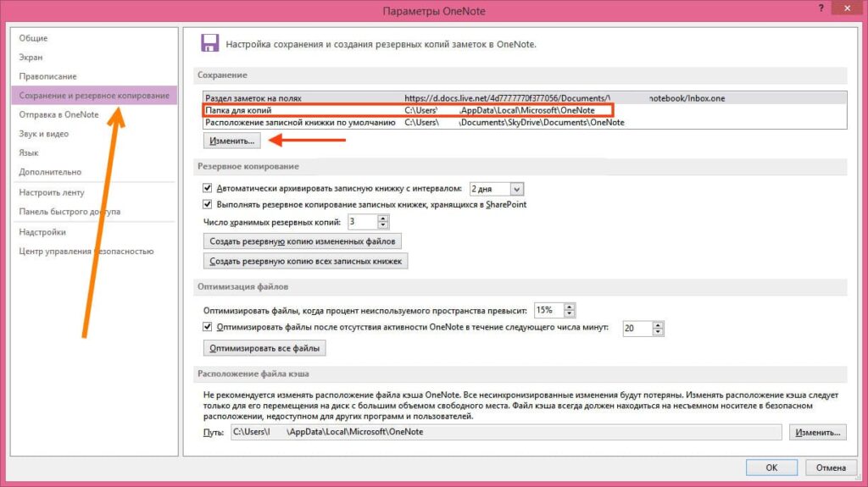Select the Папка для копий row
This screenshot has width=868, height=487.
tap(525, 110)
